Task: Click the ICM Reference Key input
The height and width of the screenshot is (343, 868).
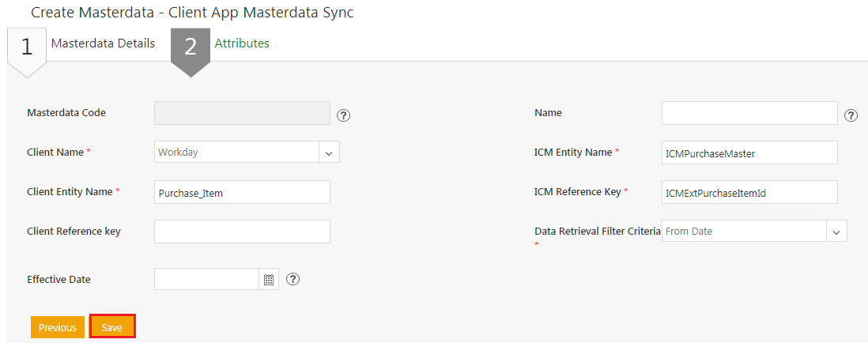Action: (x=749, y=192)
